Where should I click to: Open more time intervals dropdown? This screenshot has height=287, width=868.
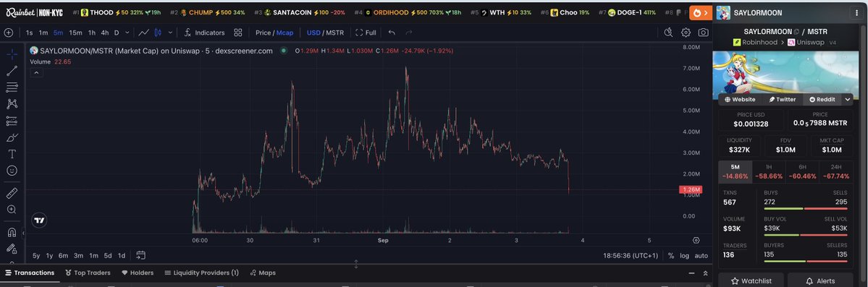pyautogui.click(x=127, y=33)
